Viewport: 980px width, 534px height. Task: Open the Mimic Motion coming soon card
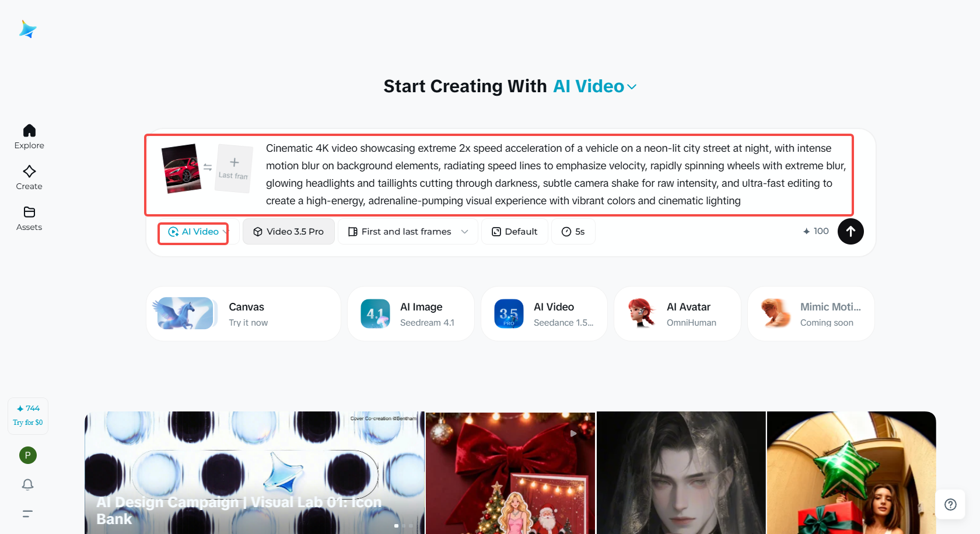[x=811, y=314]
